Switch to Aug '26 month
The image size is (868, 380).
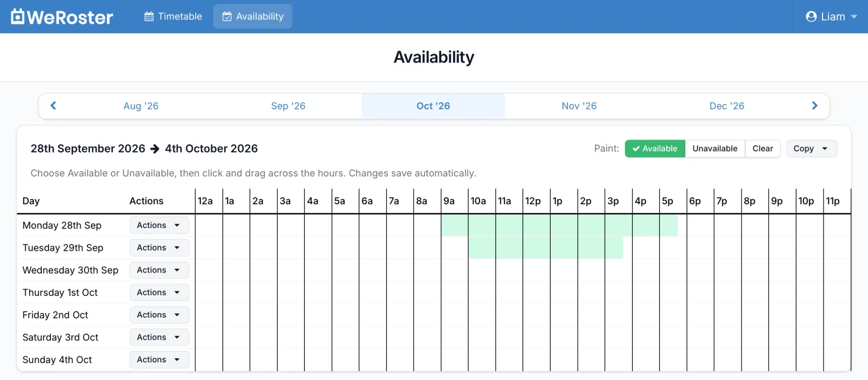point(141,106)
